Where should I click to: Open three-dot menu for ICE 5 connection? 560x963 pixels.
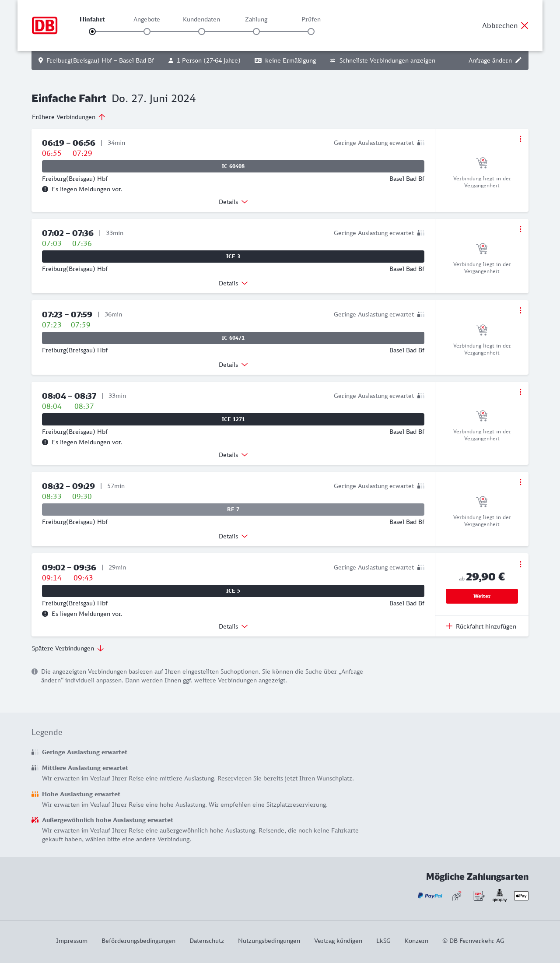pos(520,564)
